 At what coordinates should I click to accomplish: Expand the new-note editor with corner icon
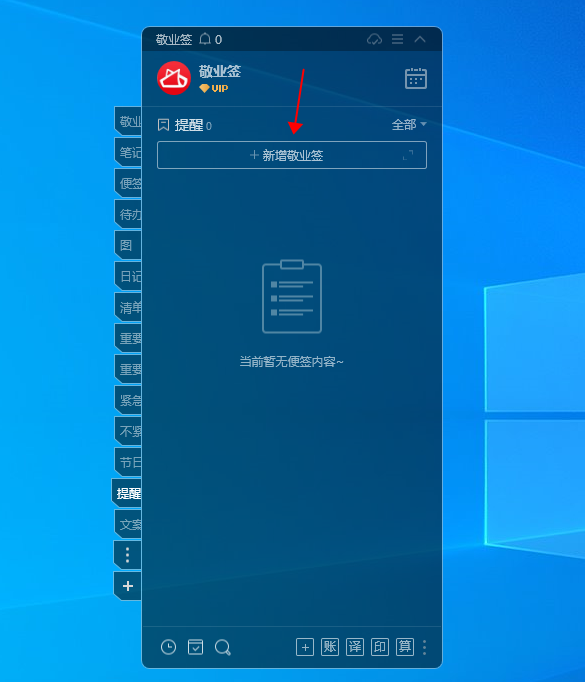(408, 155)
